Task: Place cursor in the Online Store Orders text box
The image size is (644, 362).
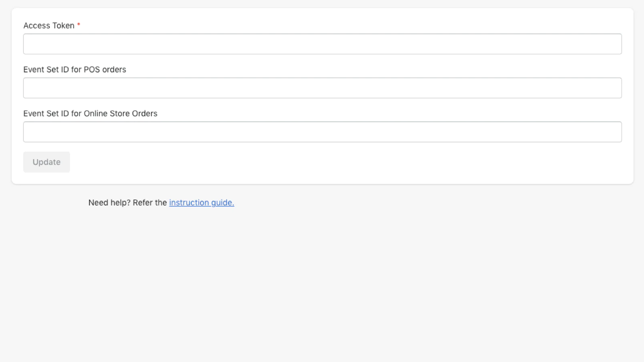Action: pos(322,132)
